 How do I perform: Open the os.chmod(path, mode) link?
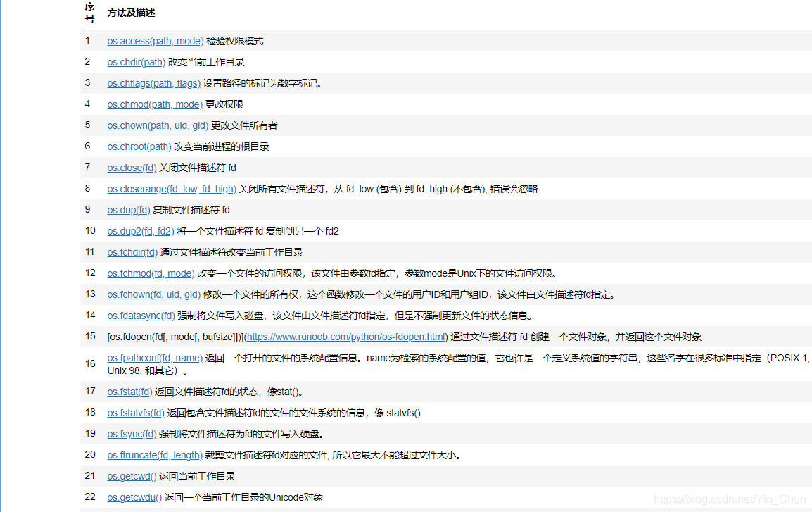tap(154, 104)
